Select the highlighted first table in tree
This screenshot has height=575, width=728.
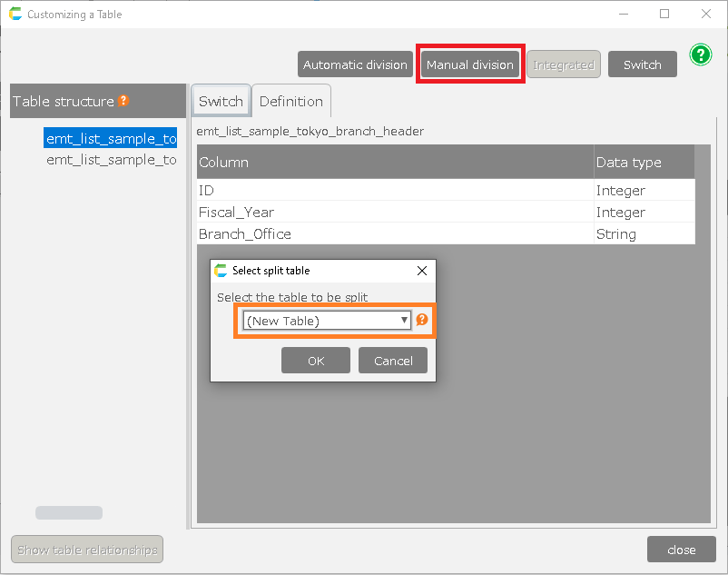tap(111, 139)
